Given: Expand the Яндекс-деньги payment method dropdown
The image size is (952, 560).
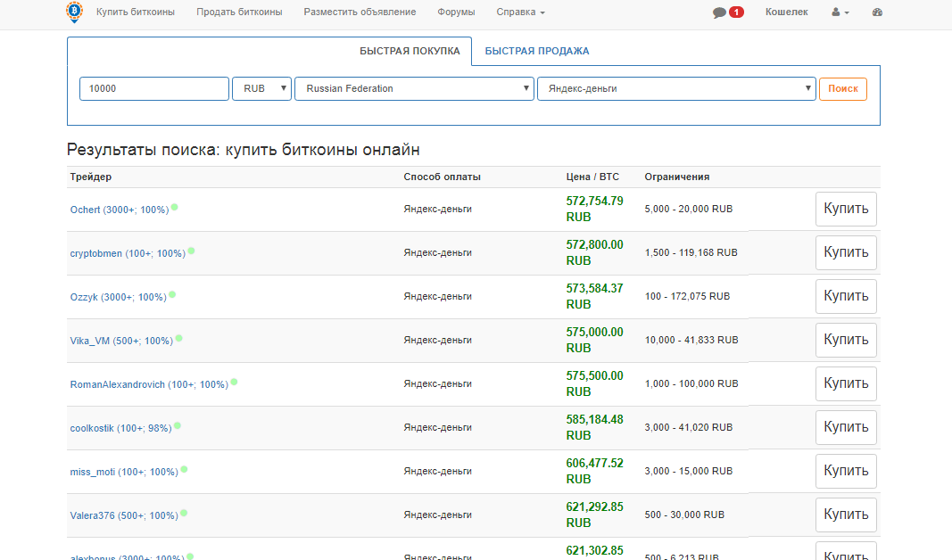Looking at the screenshot, I should click(676, 89).
